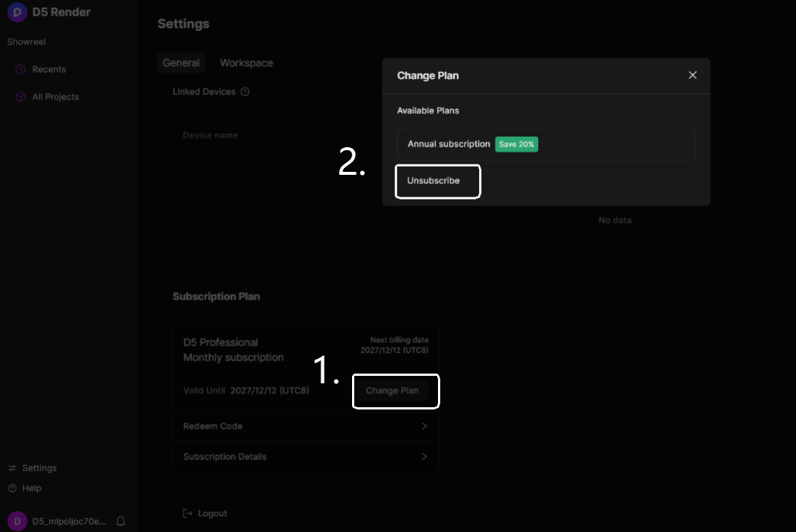Screen dimensions: 796x532
Task: Click the Settings page heading
Action: (183, 24)
